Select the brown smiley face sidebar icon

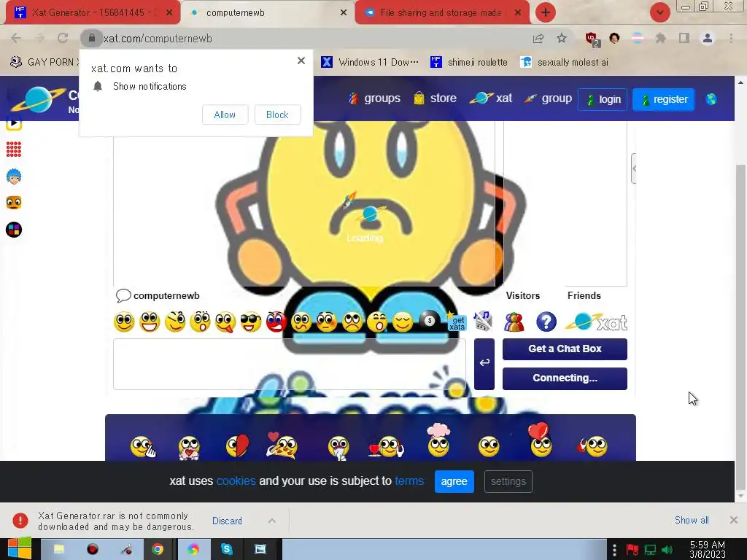pyautogui.click(x=14, y=203)
